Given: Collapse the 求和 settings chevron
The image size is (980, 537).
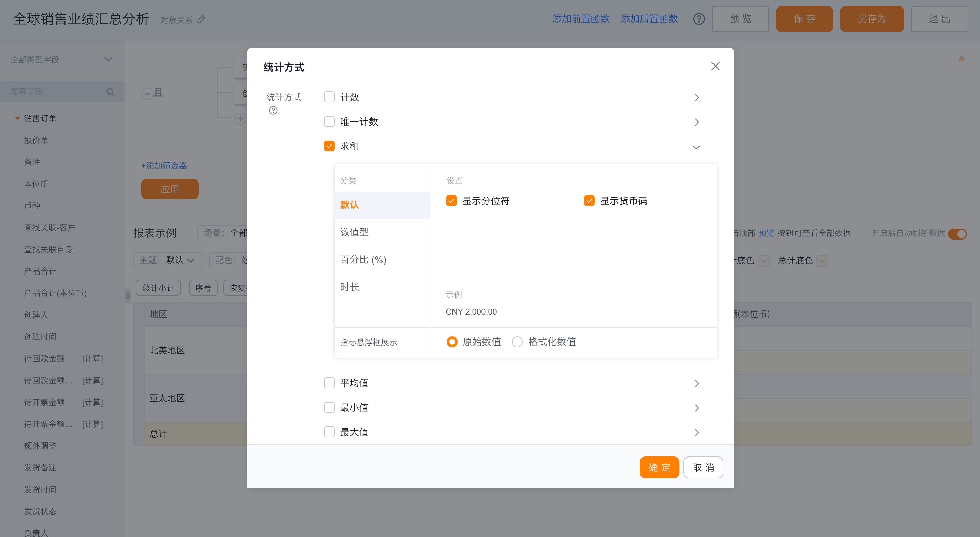Looking at the screenshot, I should [x=696, y=147].
